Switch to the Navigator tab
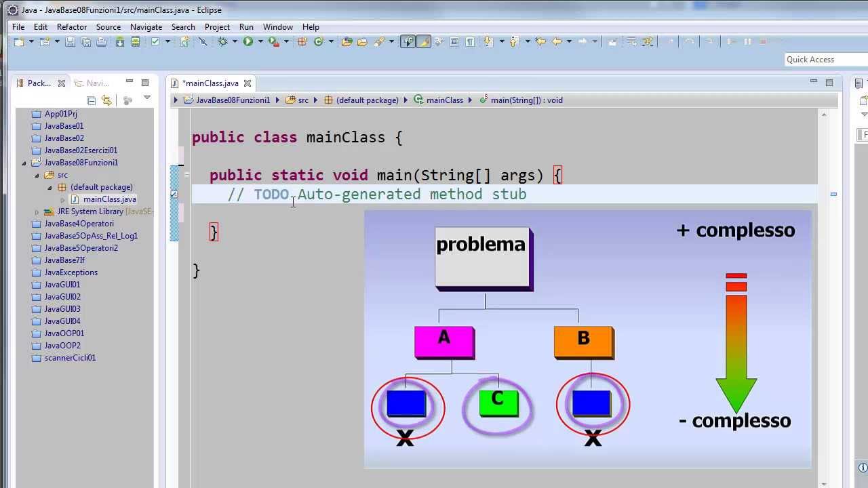This screenshot has width=868, height=488. (x=92, y=83)
